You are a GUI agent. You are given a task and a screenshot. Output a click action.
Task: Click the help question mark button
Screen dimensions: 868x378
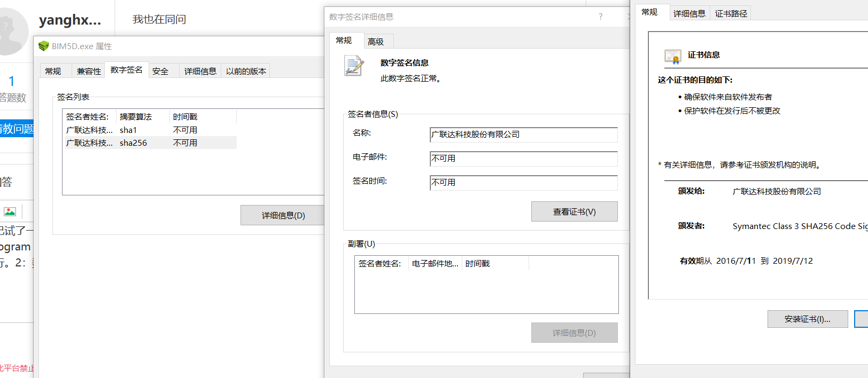coord(601,17)
